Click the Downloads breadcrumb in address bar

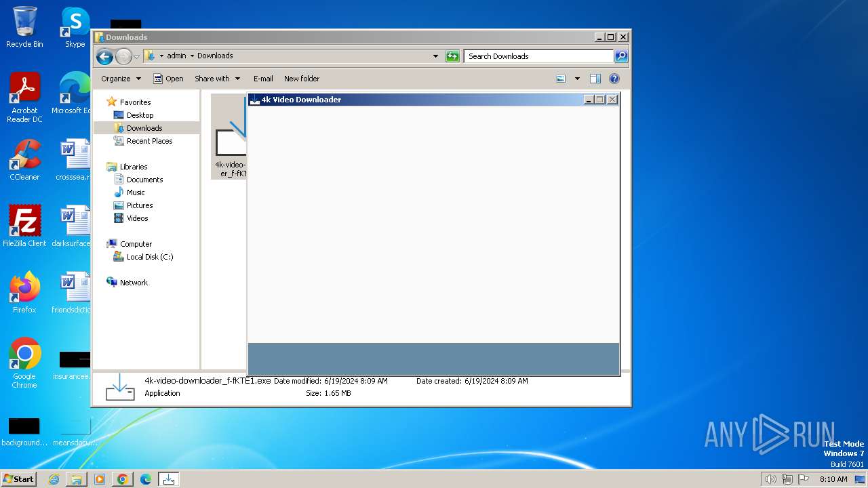tap(215, 56)
